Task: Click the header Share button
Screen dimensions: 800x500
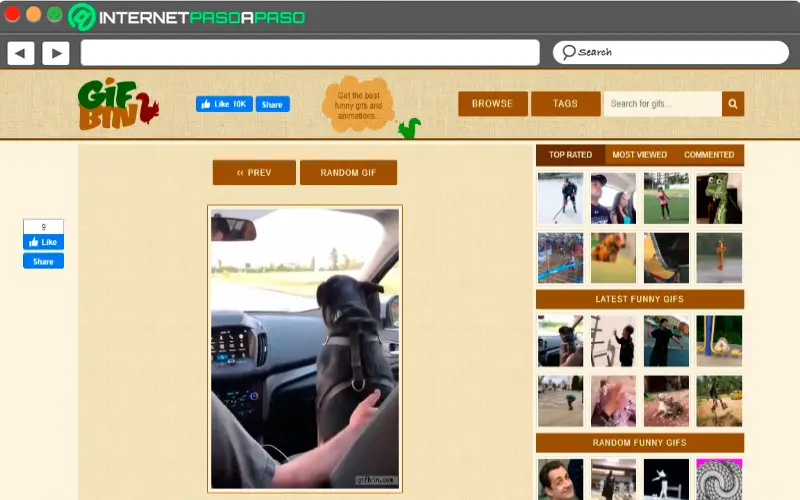Action: click(272, 104)
